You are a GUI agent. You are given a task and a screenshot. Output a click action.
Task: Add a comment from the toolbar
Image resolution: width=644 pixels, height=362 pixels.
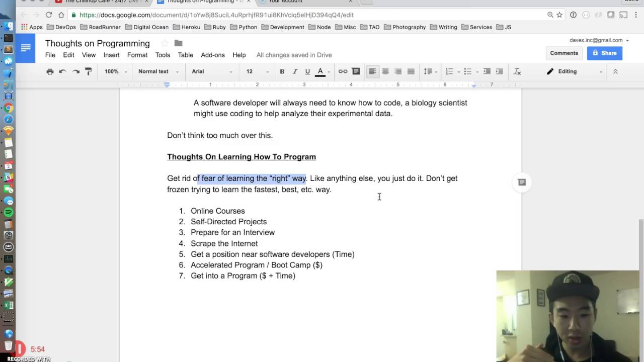tap(356, 71)
